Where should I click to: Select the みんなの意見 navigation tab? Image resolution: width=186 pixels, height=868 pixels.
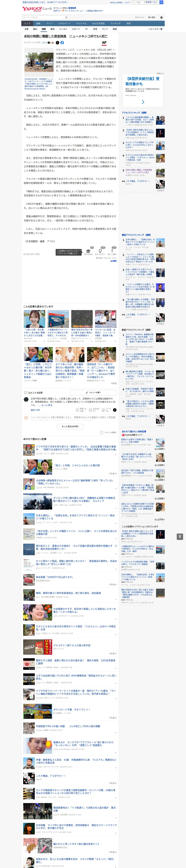point(99,24)
